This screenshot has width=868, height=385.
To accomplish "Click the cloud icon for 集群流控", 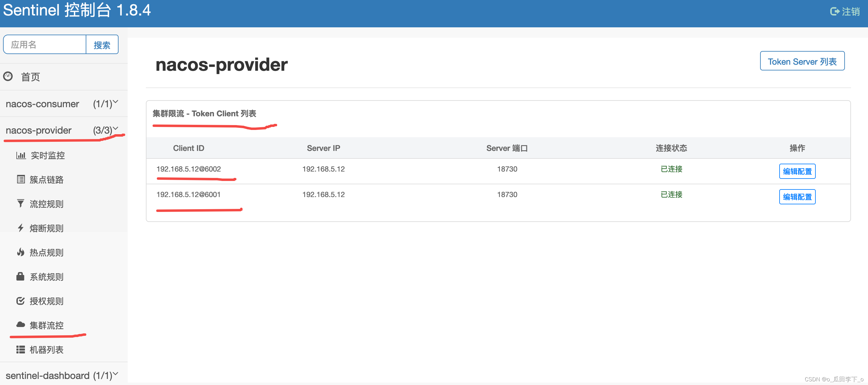I will click(x=21, y=325).
